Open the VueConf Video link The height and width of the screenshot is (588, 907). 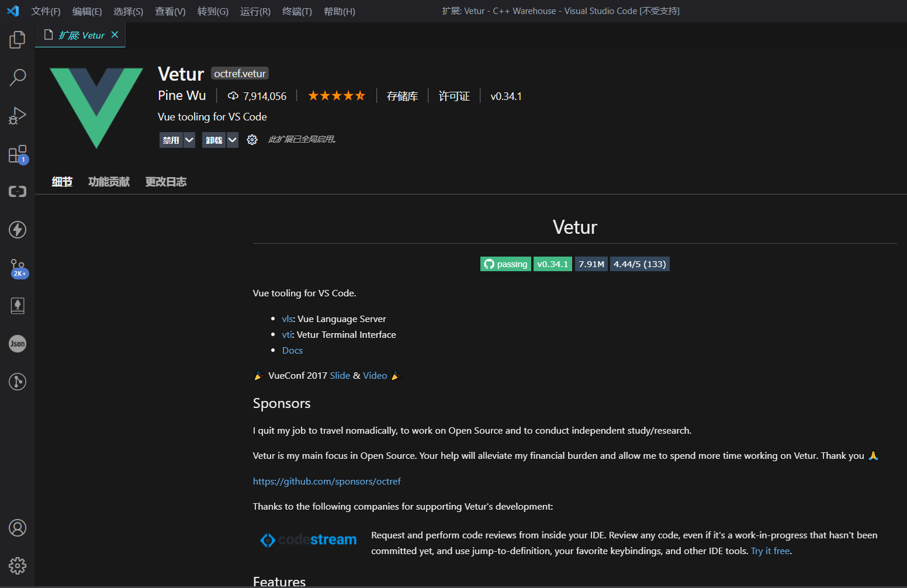pos(375,375)
